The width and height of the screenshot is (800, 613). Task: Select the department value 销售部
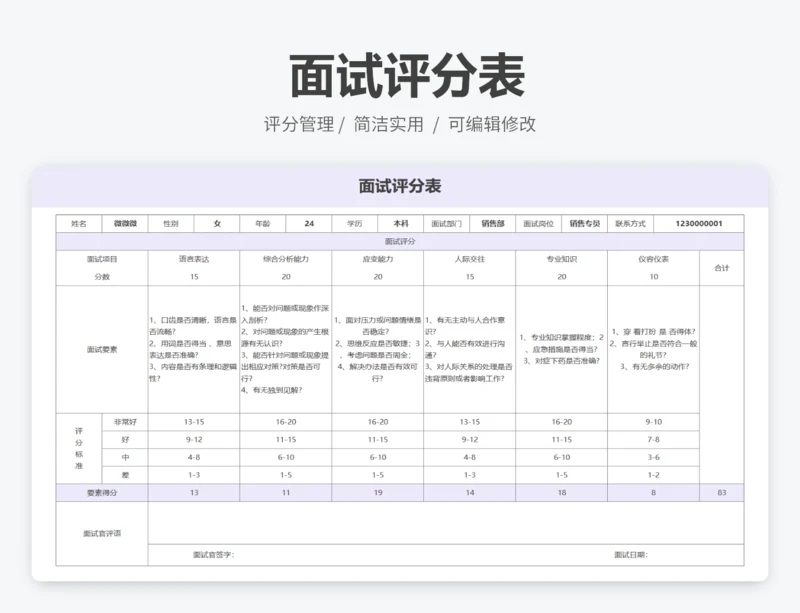(x=492, y=224)
